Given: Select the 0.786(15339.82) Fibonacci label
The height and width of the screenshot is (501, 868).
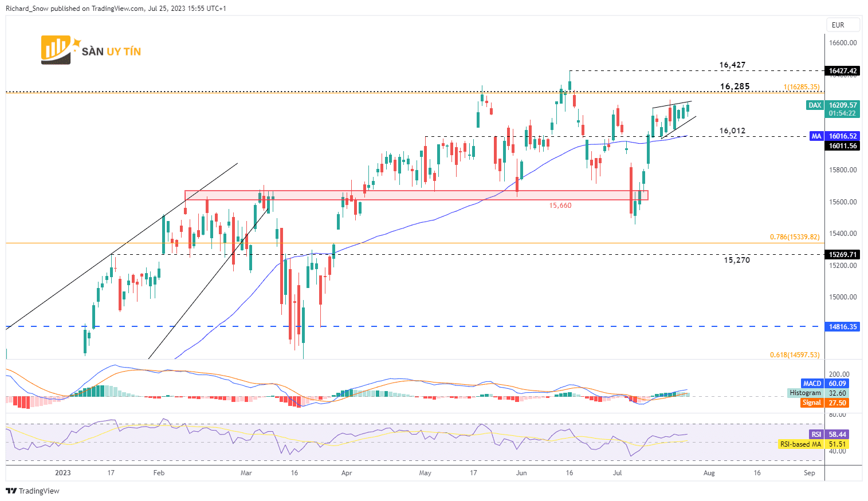Looking at the screenshot, I should 795,236.
